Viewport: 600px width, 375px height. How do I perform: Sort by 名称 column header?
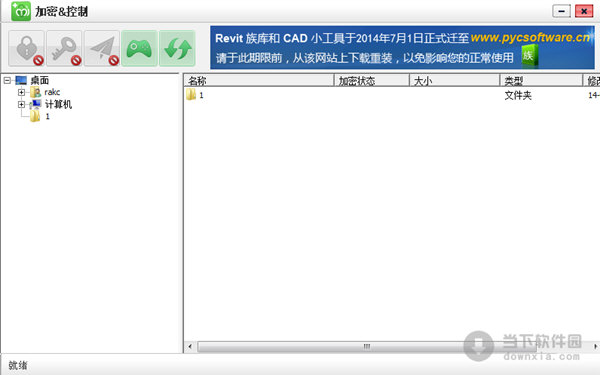259,80
